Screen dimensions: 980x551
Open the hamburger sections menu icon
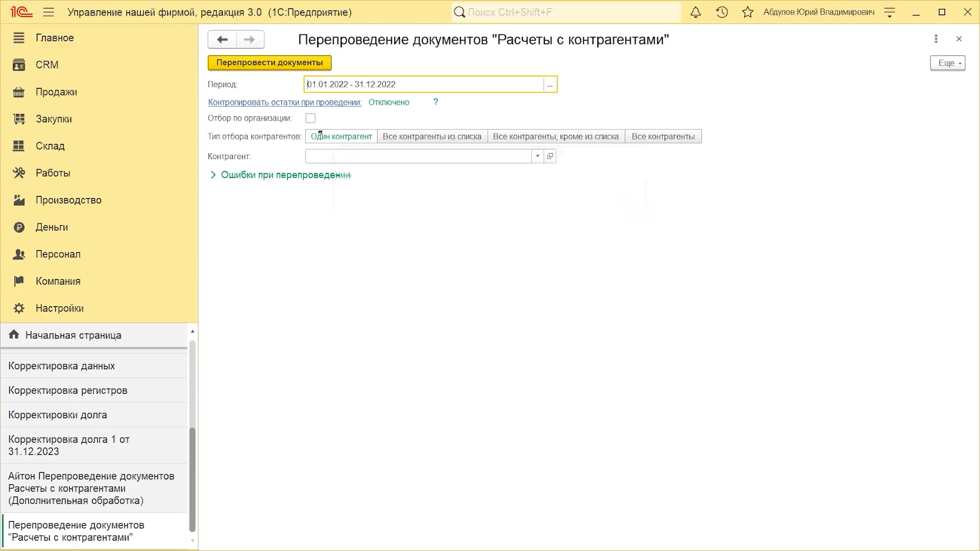[x=49, y=12]
